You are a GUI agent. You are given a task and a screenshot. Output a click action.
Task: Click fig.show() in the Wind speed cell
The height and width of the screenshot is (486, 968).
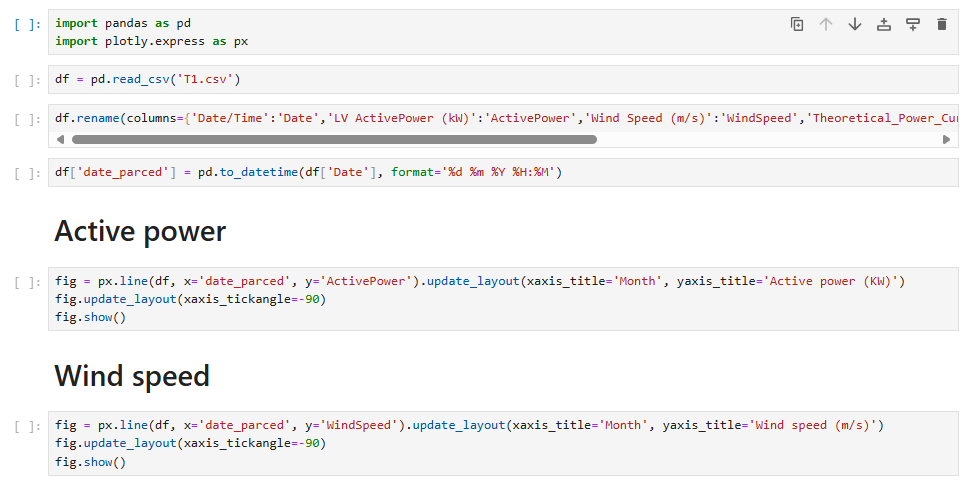pyautogui.click(x=90, y=462)
